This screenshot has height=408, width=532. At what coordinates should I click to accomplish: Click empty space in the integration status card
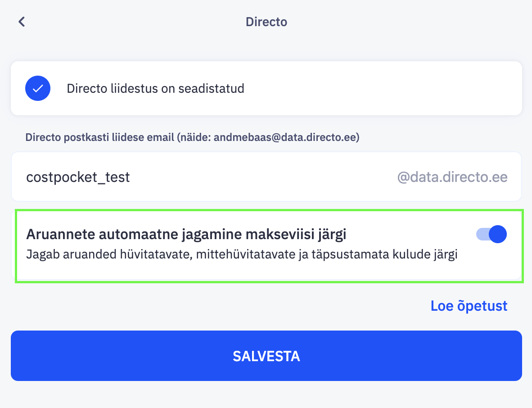click(383, 88)
